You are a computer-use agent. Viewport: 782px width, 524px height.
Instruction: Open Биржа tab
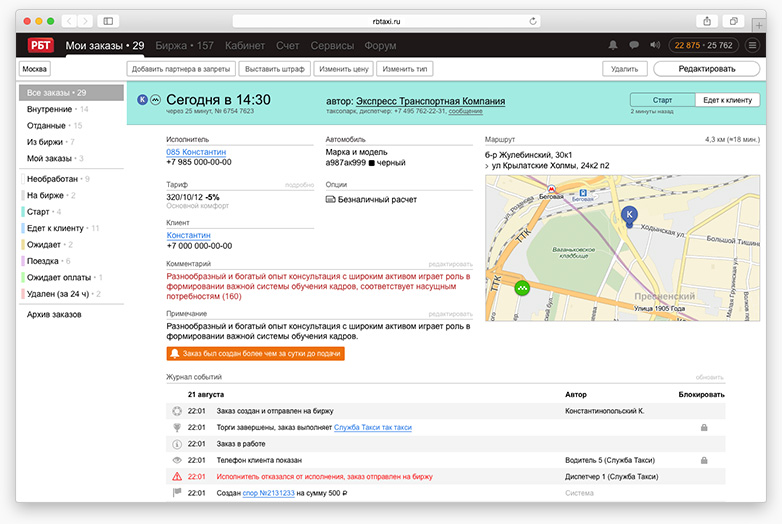click(185, 45)
